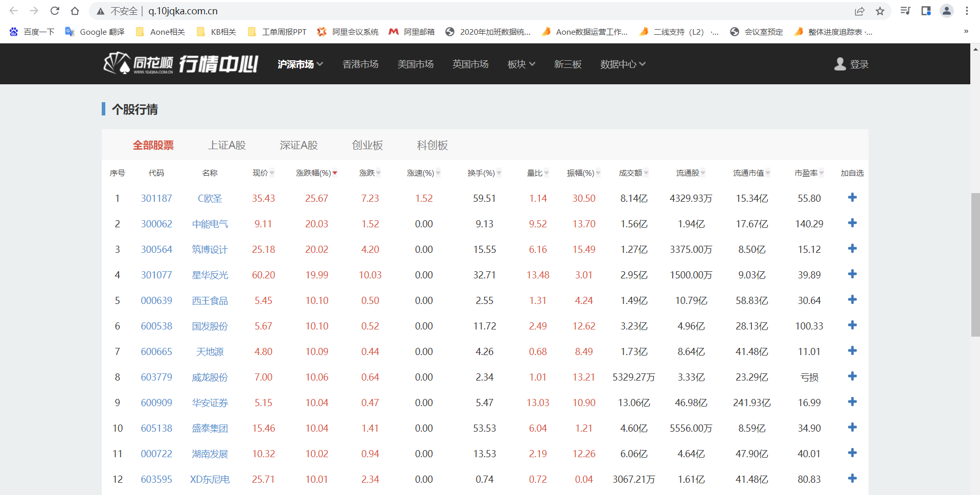Sort table by 振幅(%) column
Image resolution: width=980 pixels, height=495 pixels.
584,173
